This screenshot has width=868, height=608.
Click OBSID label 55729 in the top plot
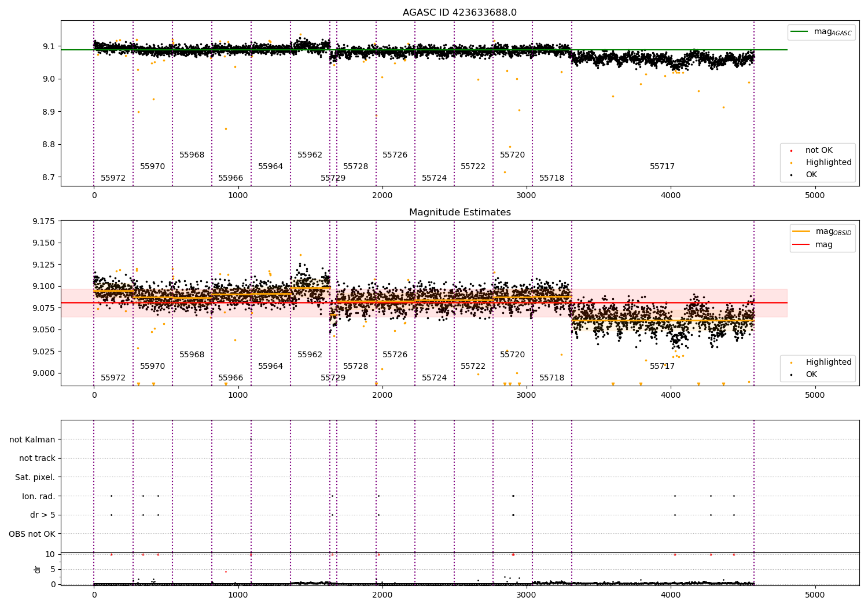pyautogui.click(x=333, y=178)
